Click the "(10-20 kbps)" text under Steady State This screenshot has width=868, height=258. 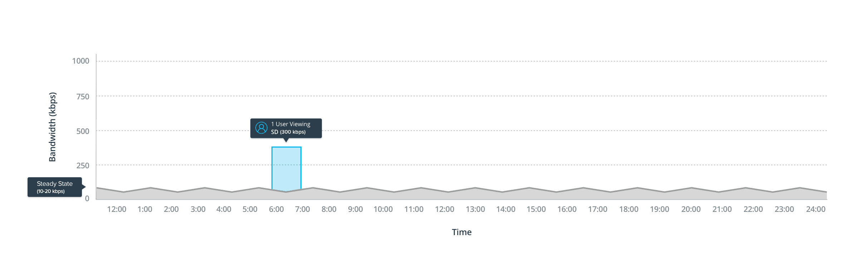pyautogui.click(x=51, y=192)
